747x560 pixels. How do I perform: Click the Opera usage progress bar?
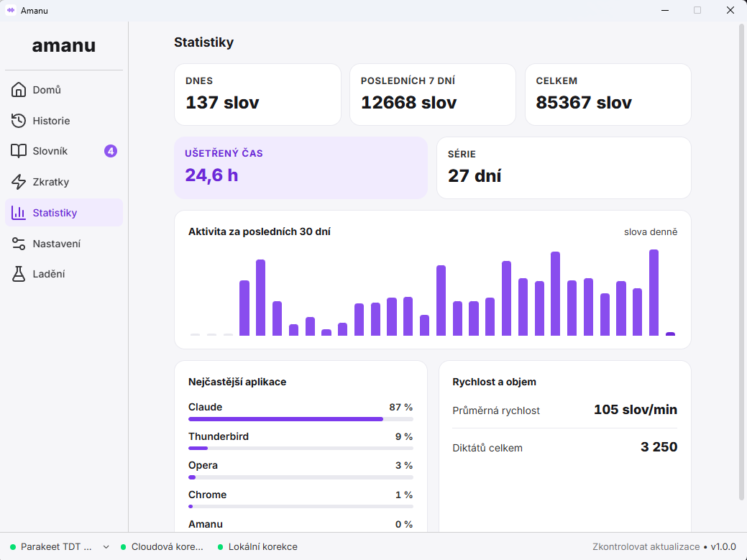301,477
